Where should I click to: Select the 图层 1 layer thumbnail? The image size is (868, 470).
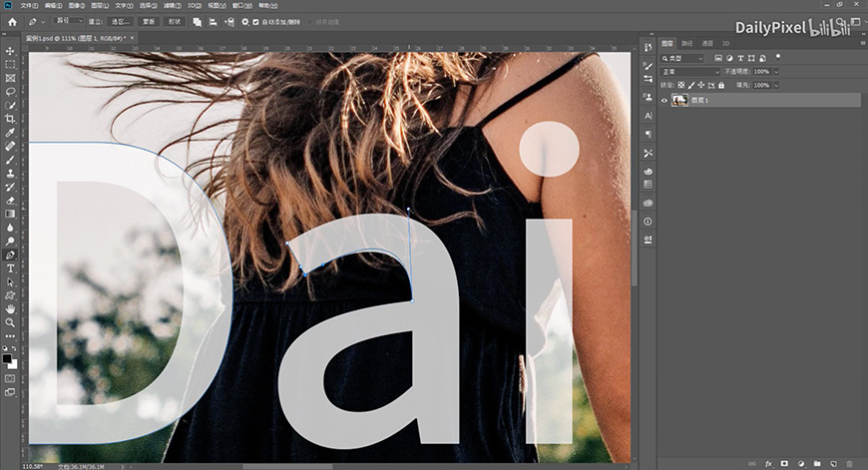pyautogui.click(x=679, y=100)
